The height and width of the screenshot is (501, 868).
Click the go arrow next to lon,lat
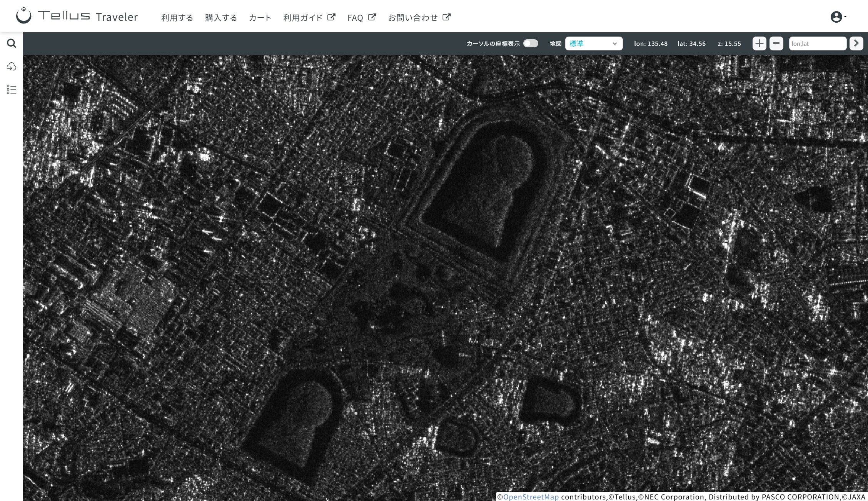tap(856, 43)
